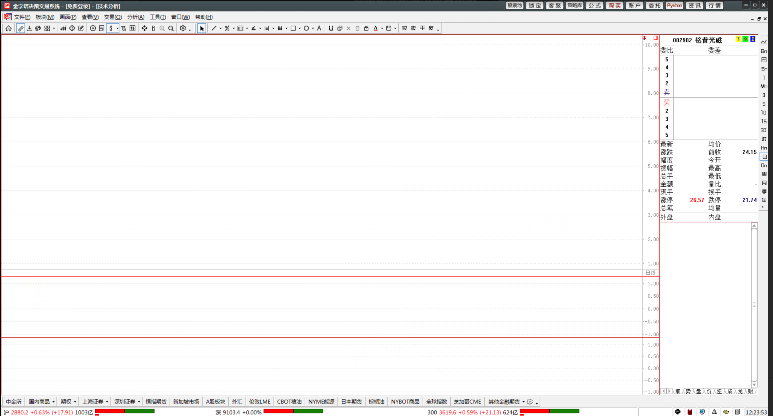This screenshot has height=416, width=773.
Task: Open the 文件(F) menu
Action: (x=22, y=17)
